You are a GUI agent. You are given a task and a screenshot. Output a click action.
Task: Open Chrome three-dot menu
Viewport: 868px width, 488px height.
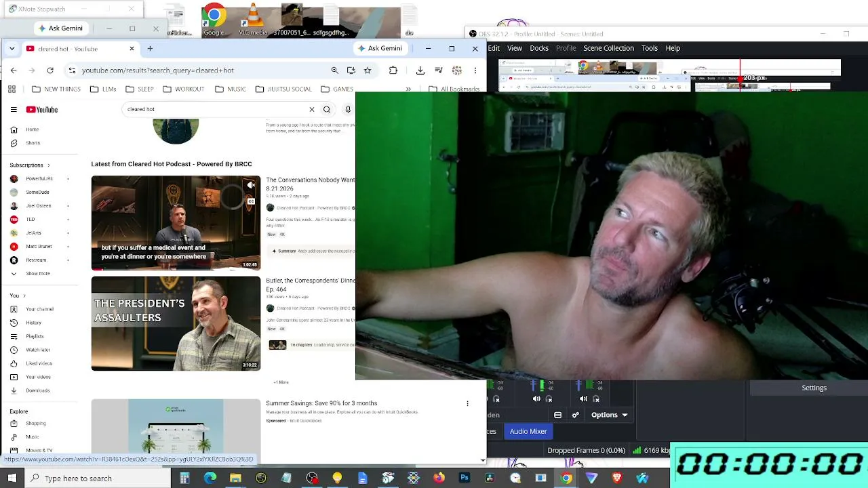click(475, 70)
